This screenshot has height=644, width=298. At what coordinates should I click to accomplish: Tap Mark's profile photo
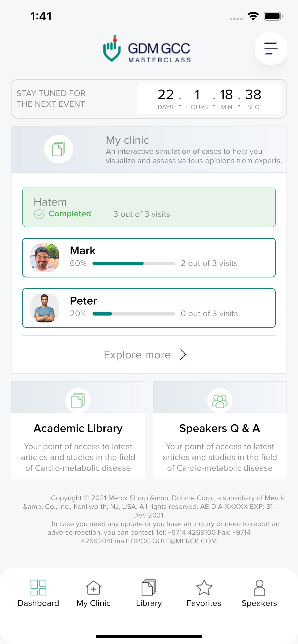pos(45,258)
